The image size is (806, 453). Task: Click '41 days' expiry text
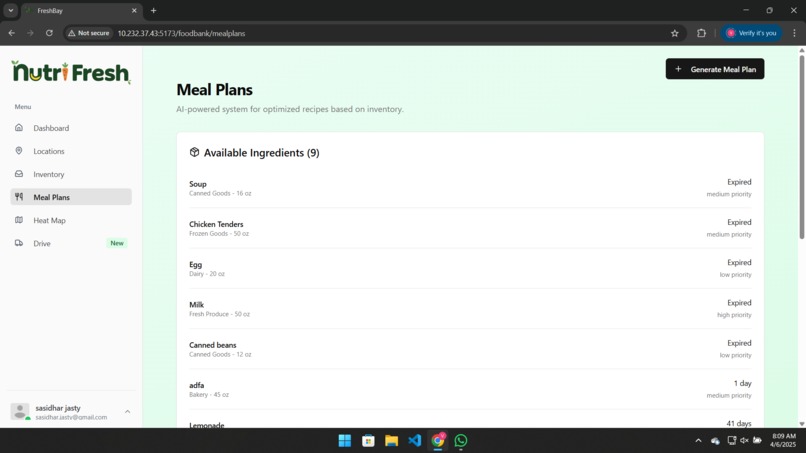click(x=739, y=423)
